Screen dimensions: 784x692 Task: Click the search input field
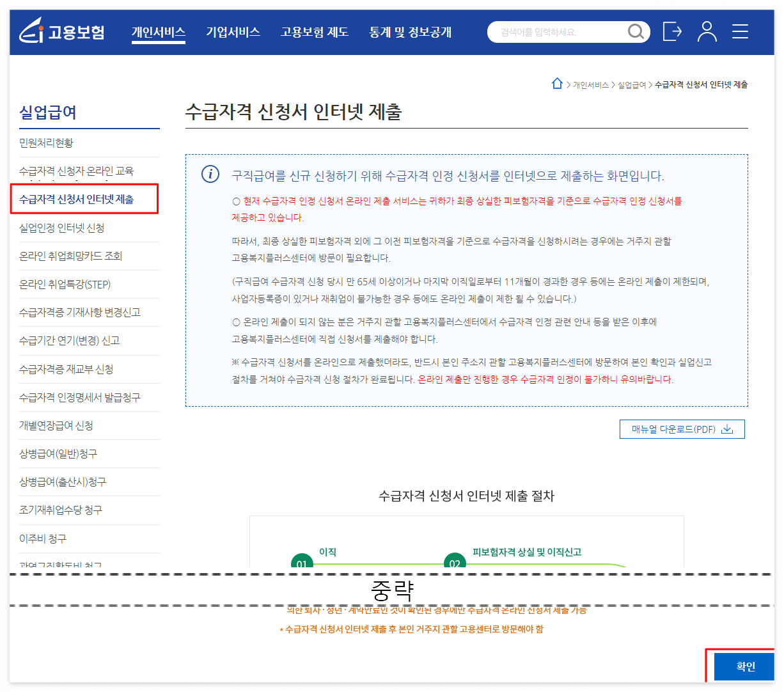coord(563,31)
